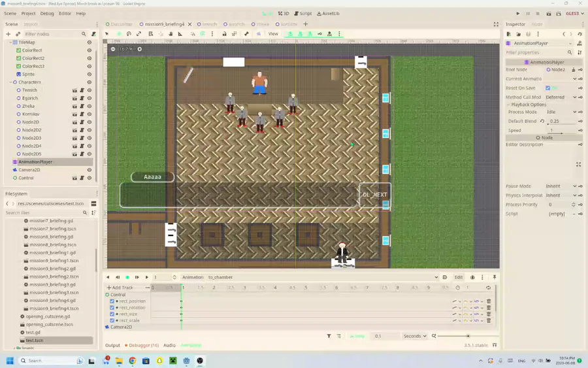Instance a child scene with link icon
This screenshot has width=588, height=368.
tap(18, 34)
